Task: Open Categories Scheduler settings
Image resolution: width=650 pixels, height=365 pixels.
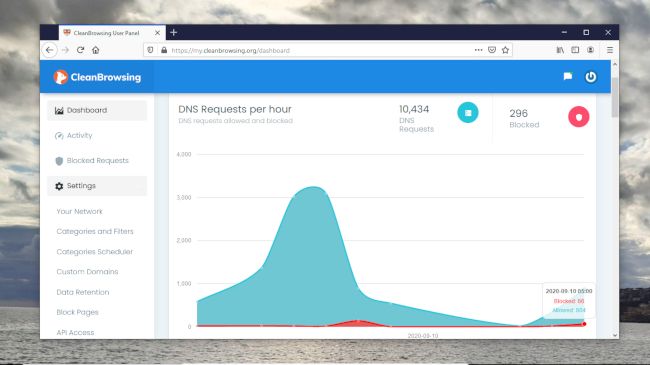Action: 95,252
